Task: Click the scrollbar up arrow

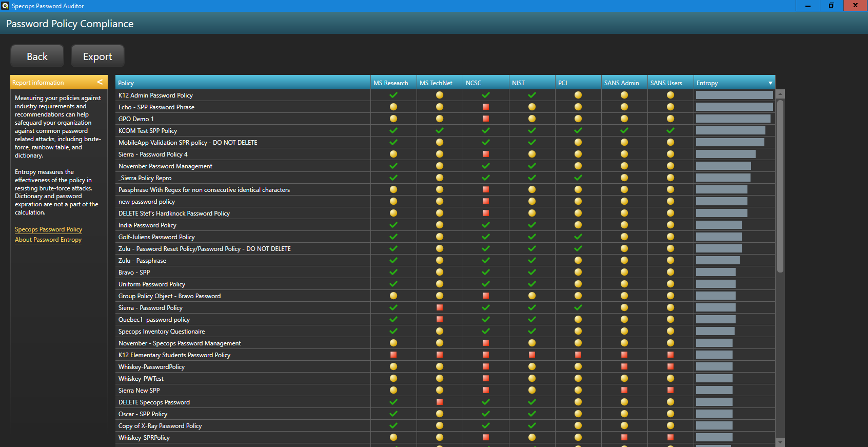Action: click(x=780, y=94)
